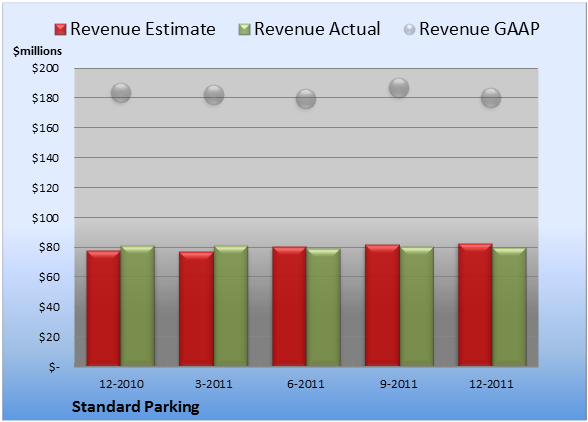Select the Revenue Actual legend label
588x422 pixels.
click(317, 29)
